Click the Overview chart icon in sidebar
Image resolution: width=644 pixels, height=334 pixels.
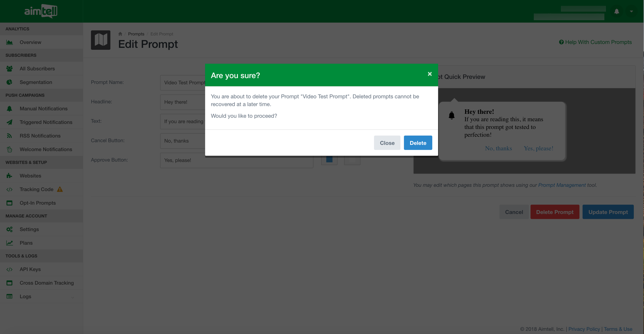point(9,42)
